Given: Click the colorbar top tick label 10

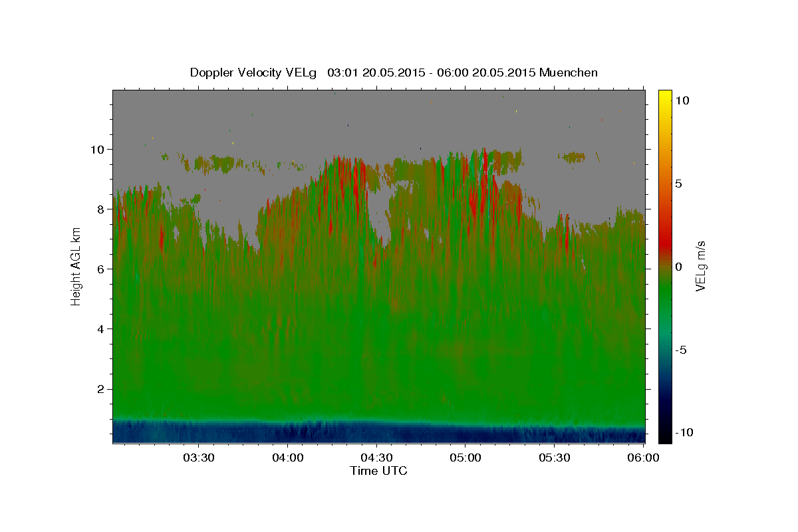Looking at the screenshot, I should pos(682,100).
